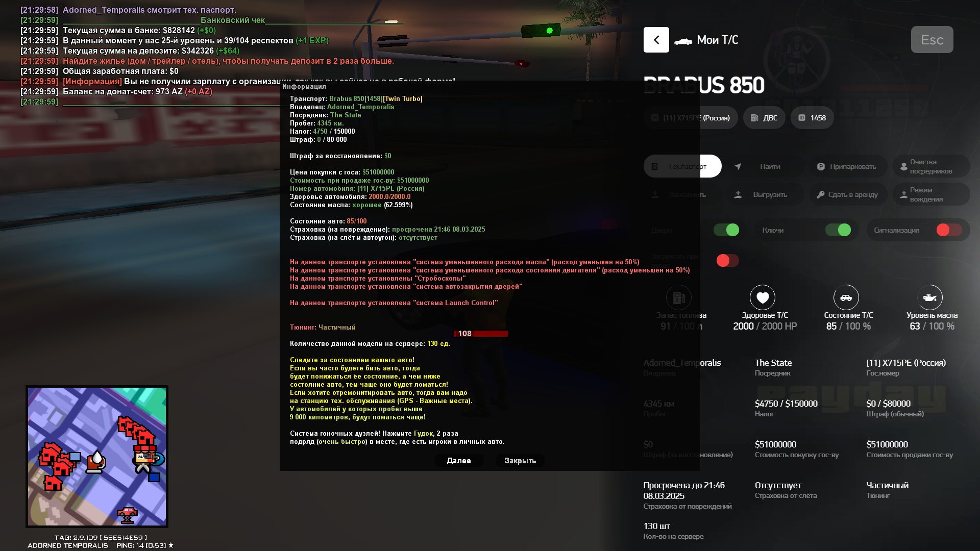Viewport: 980px width, 551px height.
Task: Click the water drop marker on minimap
Action: click(96, 461)
